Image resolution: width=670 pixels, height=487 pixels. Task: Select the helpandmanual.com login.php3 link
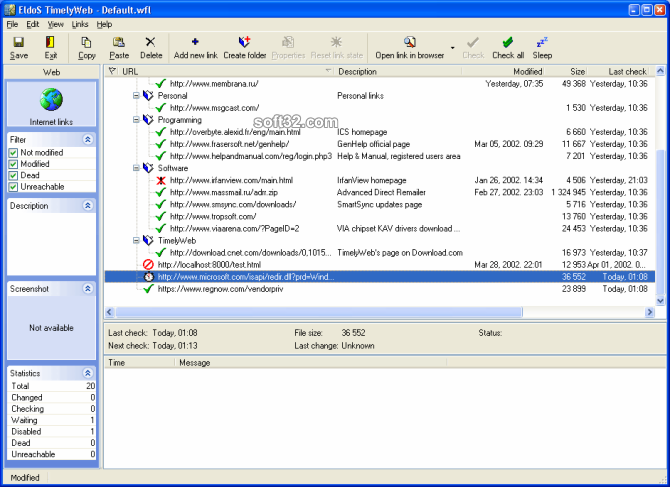click(251, 156)
